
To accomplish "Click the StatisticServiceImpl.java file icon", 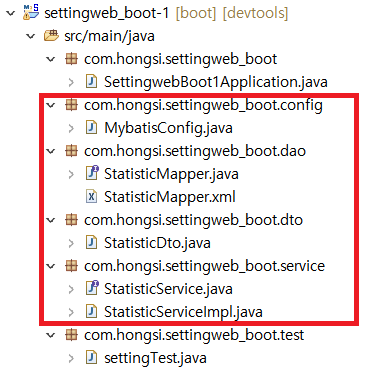I will click(91, 312).
